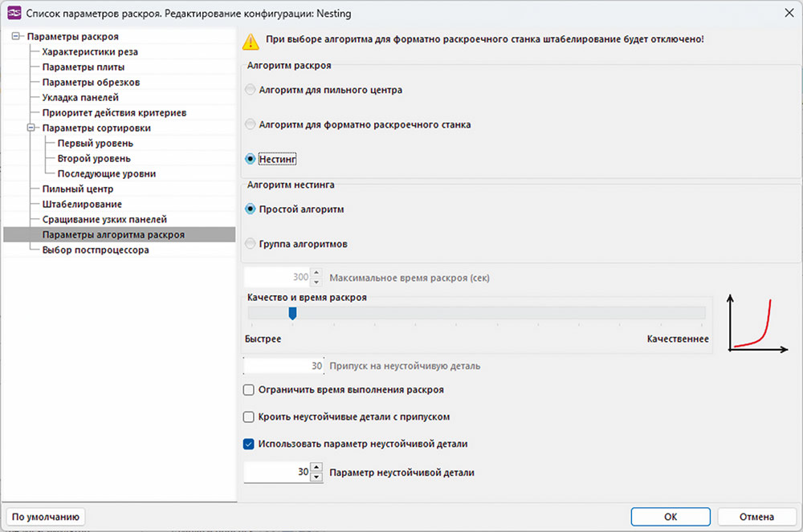Decrease the Параметр неустойчивой детали value
The image size is (803, 532).
[x=316, y=477]
